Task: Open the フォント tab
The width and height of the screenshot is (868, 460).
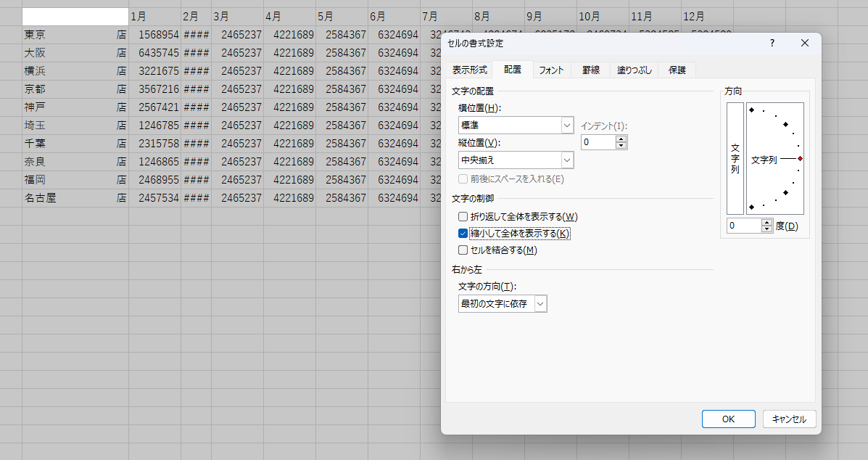Action: point(551,70)
